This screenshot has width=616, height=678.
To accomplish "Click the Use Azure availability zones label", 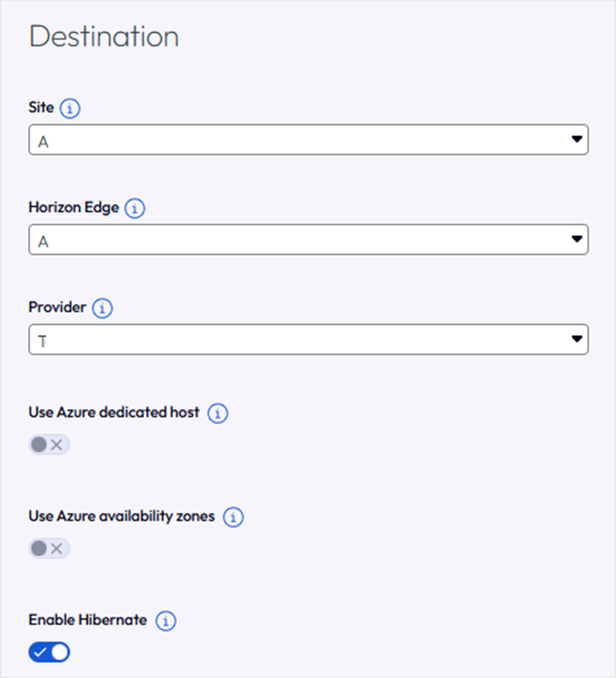I will [x=121, y=516].
